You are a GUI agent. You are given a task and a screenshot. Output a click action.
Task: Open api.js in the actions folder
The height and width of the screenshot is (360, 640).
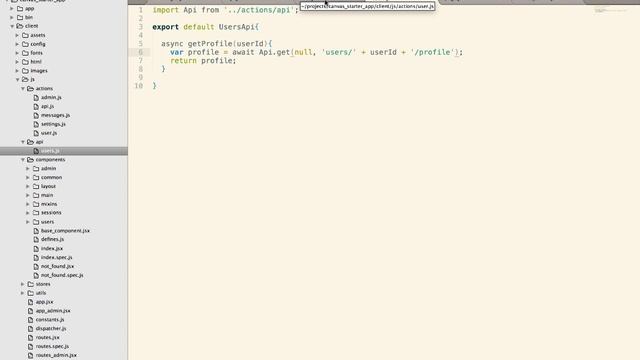click(47, 106)
